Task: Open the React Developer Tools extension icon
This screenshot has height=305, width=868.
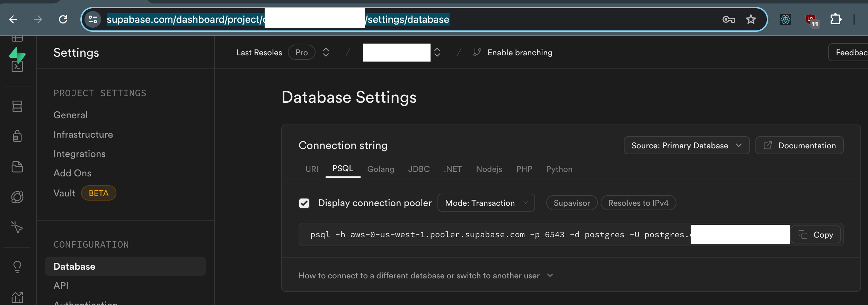Action: [786, 19]
